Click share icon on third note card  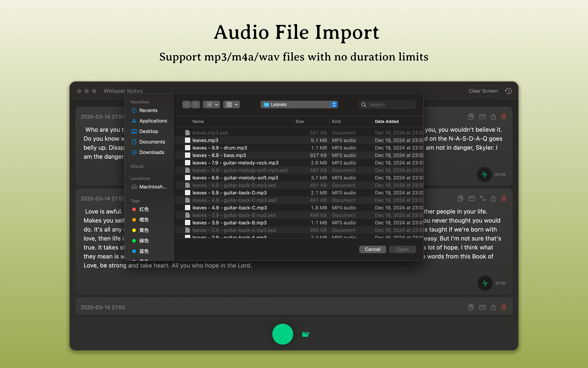[493, 307]
